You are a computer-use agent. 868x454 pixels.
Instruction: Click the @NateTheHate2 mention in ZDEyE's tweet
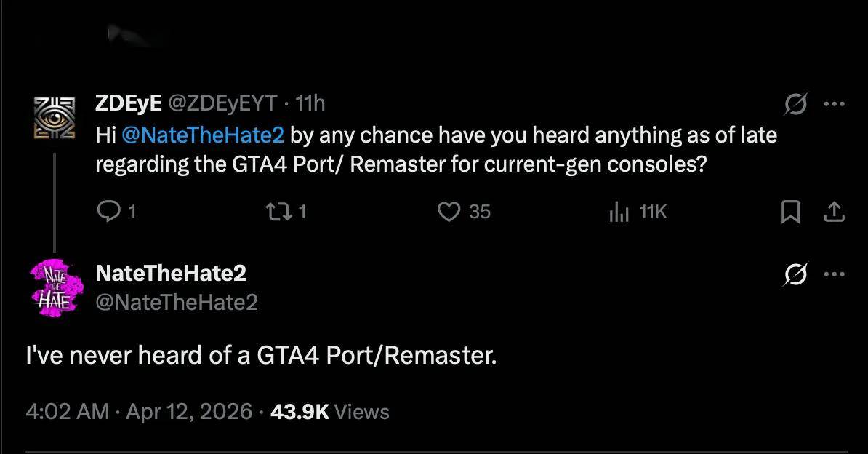point(204,135)
